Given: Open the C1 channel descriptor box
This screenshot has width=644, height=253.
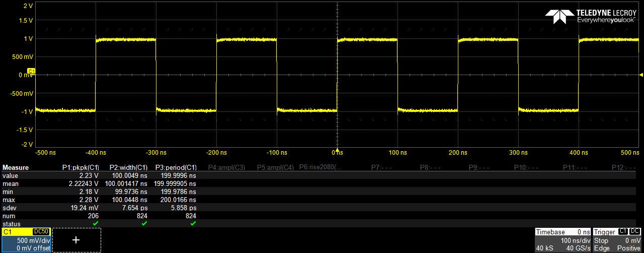Looking at the screenshot, I should (x=26, y=240).
